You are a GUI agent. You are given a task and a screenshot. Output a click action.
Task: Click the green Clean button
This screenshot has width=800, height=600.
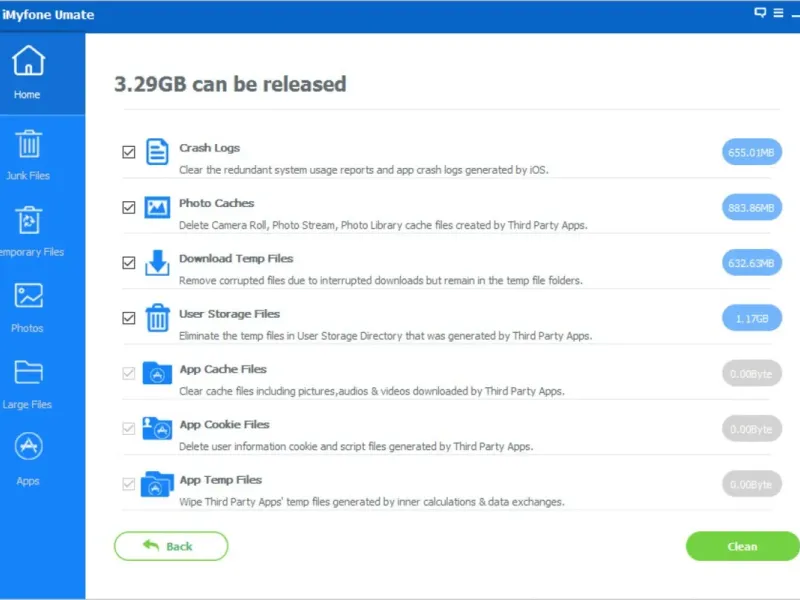pos(742,546)
